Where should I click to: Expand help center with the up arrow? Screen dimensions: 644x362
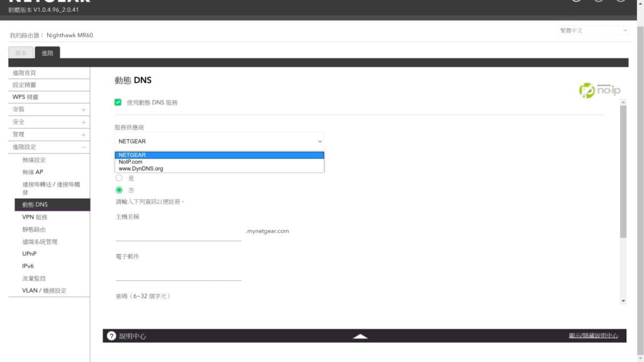tap(360, 336)
